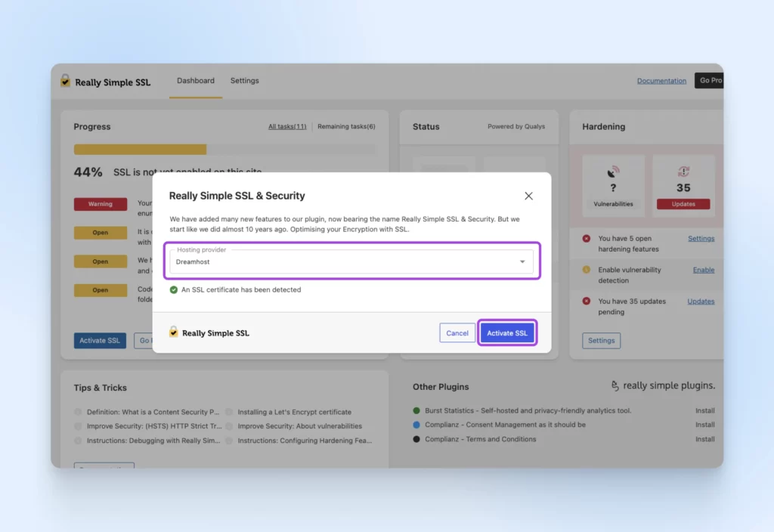The width and height of the screenshot is (774, 532).
Task: Open the Hosting provider dropdown arrow
Action: click(522, 261)
